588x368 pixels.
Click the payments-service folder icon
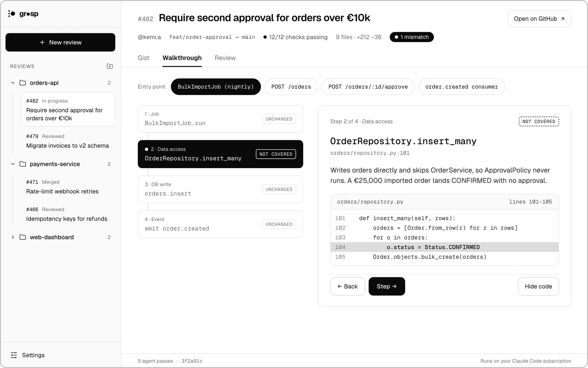[x=23, y=164]
